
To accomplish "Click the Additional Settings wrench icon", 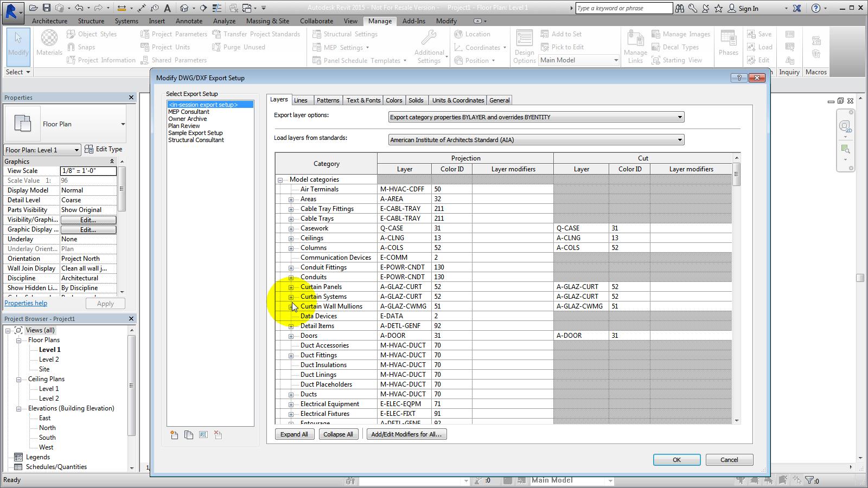I will (429, 37).
